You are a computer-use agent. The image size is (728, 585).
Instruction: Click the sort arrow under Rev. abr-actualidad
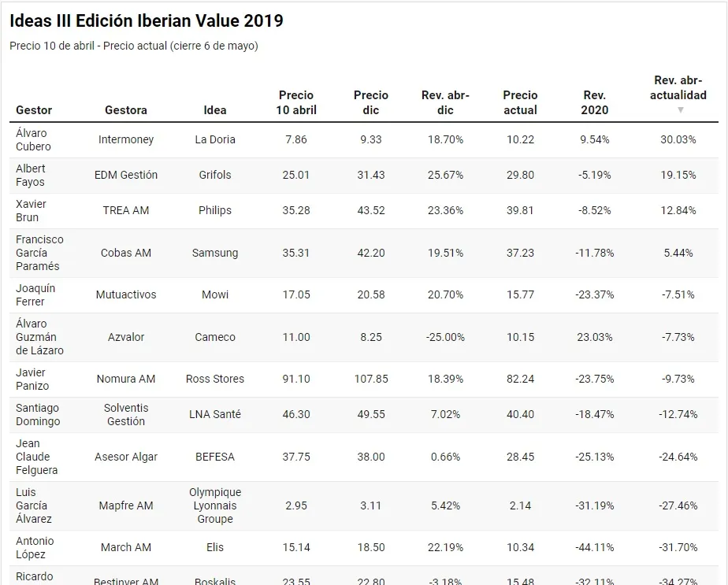(680, 110)
